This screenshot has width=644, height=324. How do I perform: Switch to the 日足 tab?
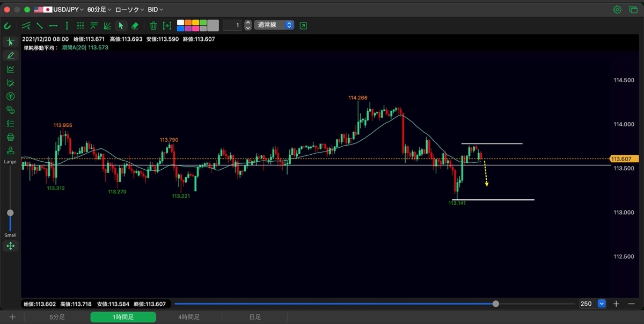pos(255,317)
